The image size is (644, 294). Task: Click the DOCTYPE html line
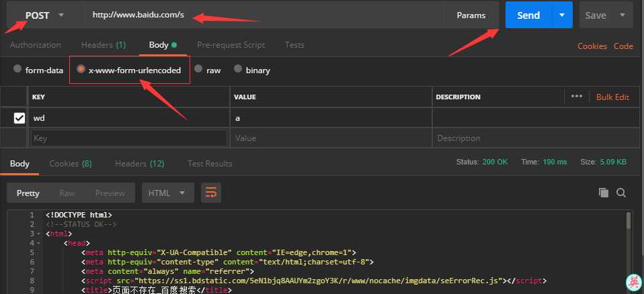tap(79, 215)
